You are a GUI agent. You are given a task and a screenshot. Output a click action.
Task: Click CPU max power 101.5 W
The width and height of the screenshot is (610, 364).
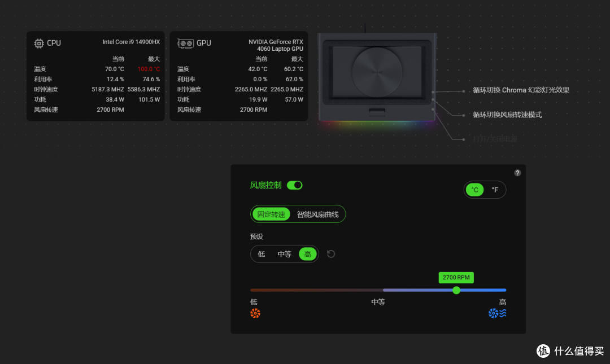click(x=149, y=99)
